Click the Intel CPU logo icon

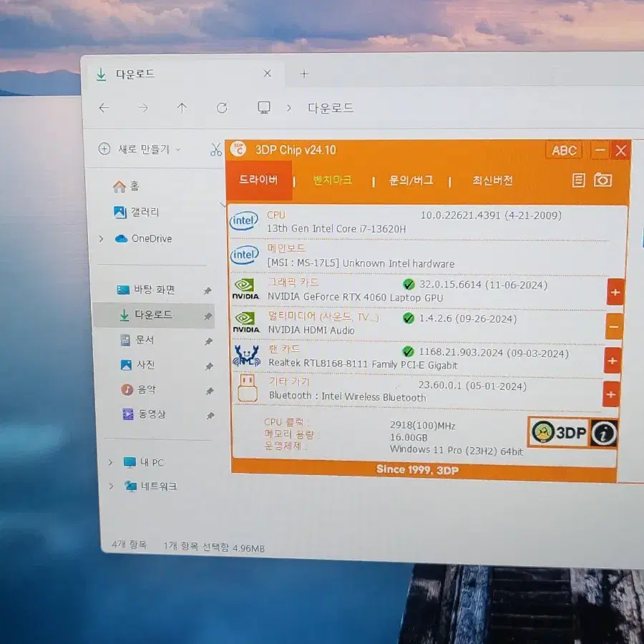tap(244, 221)
